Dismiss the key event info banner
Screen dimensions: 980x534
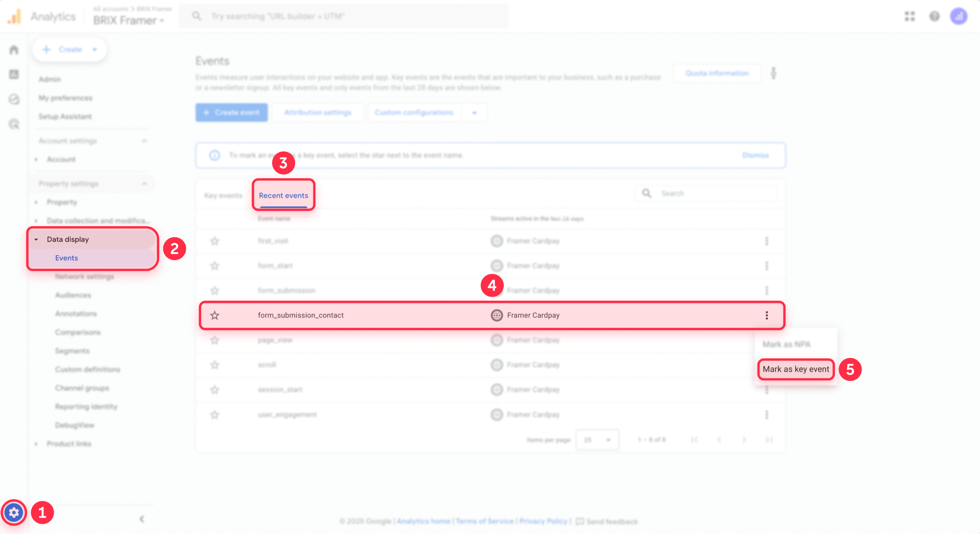755,155
